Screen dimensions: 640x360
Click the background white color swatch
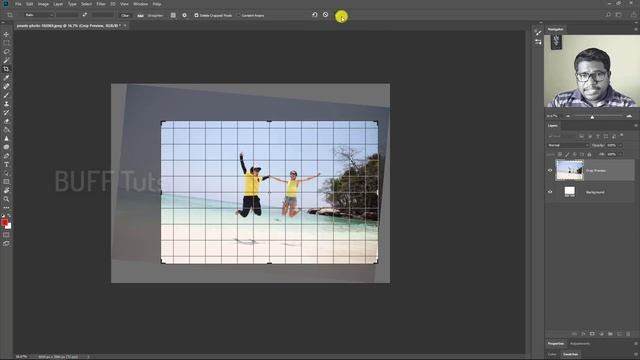[9, 226]
